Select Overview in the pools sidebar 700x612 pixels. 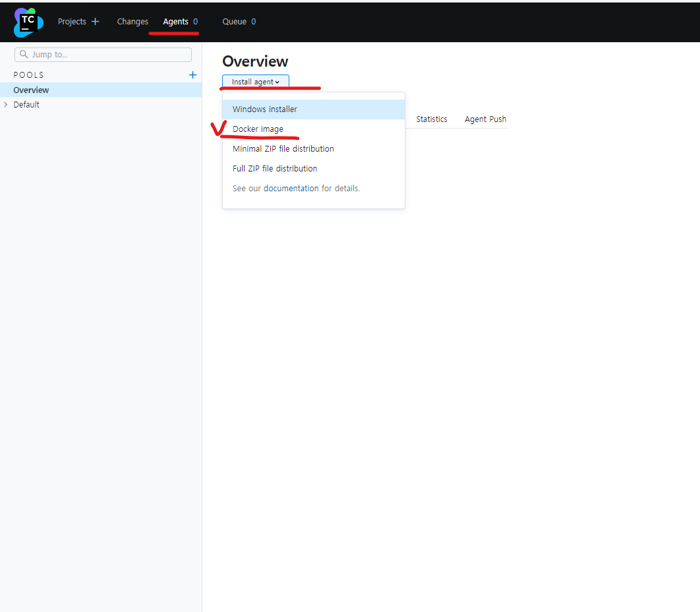click(101, 90)
